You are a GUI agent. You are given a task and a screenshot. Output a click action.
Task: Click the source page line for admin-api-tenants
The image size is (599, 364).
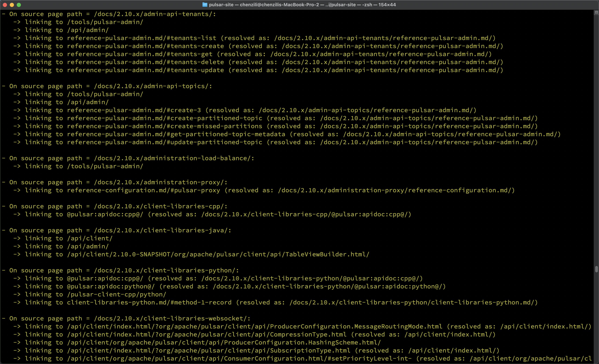pos(109,14)
